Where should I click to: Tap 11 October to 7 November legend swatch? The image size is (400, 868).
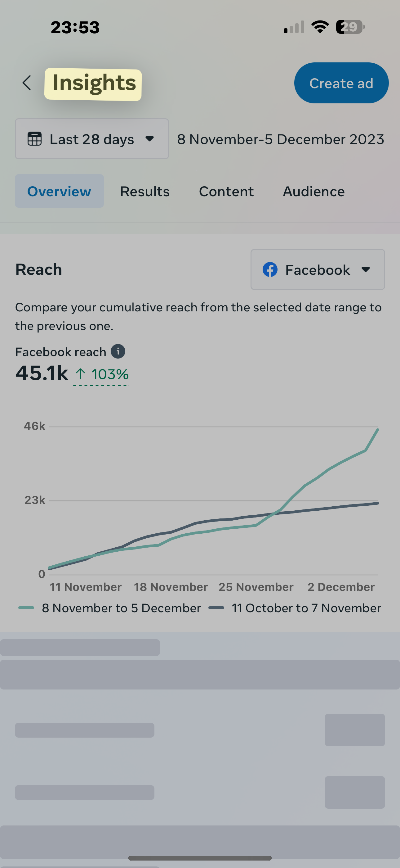click(216, 608)
